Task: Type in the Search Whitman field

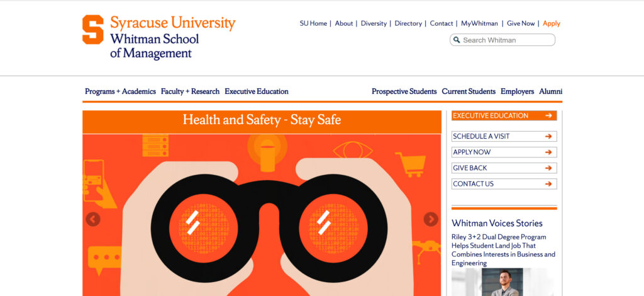Action: pos(506,40)
